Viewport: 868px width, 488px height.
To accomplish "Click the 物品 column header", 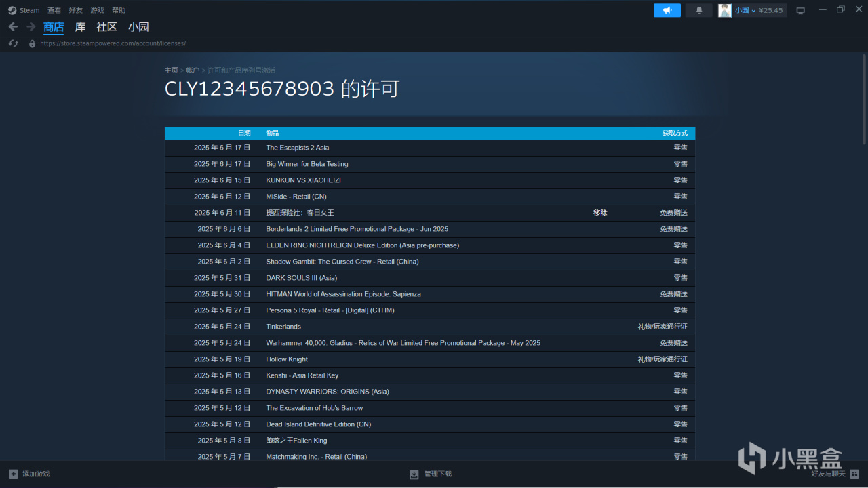I will (x=273, y=133).
